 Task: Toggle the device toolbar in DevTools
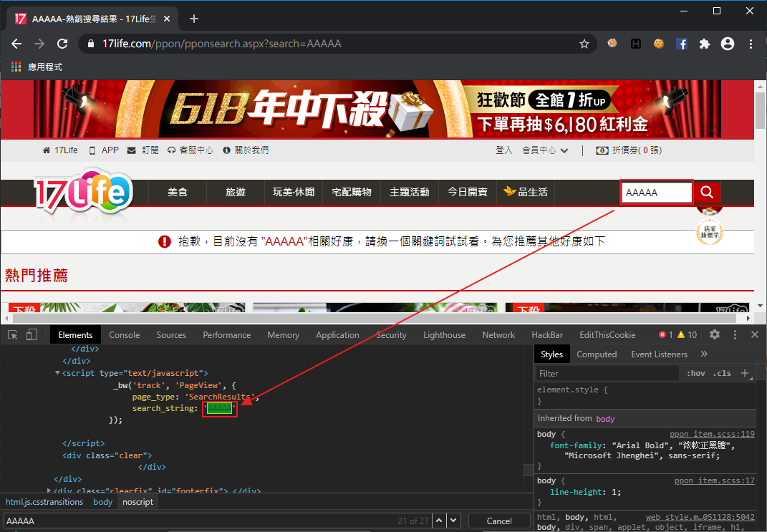click(32, 335)
